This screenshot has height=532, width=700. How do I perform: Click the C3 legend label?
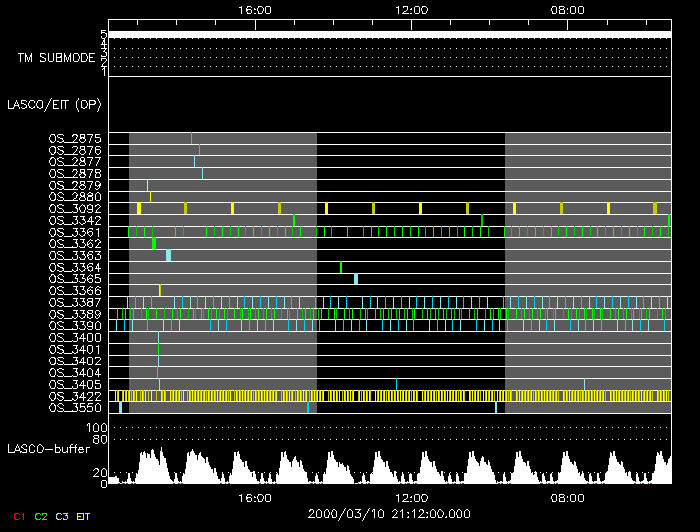pyautogui.click(x=64, y=515)
